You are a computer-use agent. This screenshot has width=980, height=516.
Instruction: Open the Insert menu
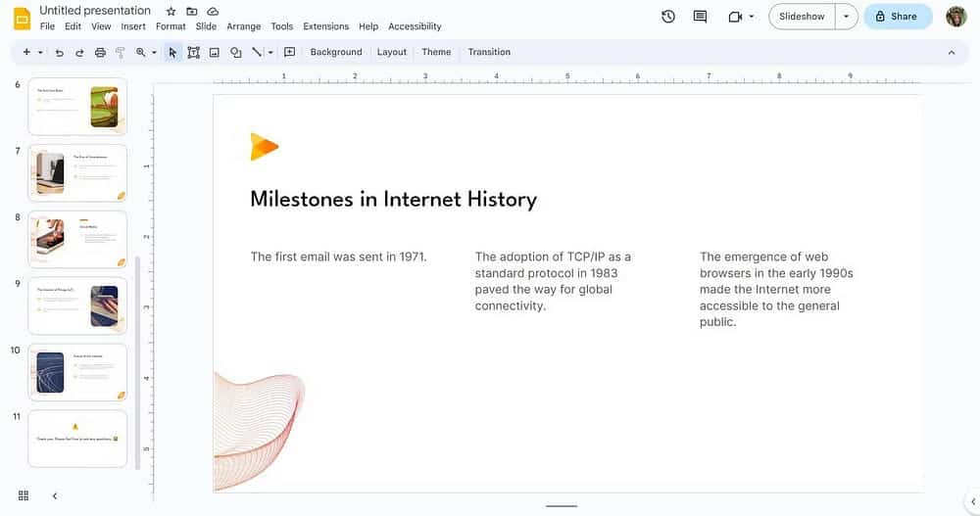[133, 26]
